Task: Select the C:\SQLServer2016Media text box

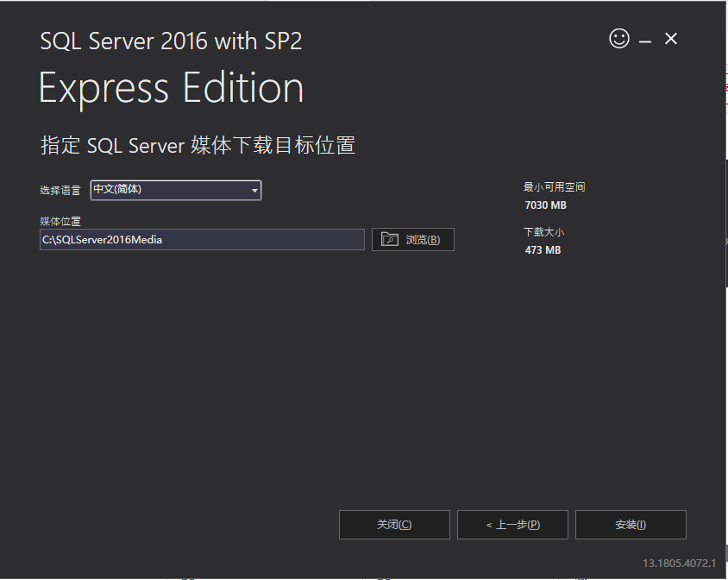Action: tap(201, 239)
